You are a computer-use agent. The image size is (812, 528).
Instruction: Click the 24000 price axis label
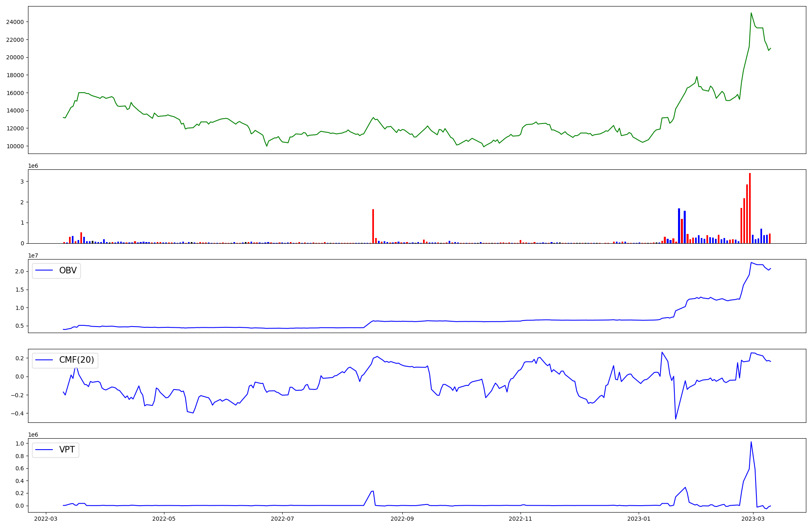point(15,22)
